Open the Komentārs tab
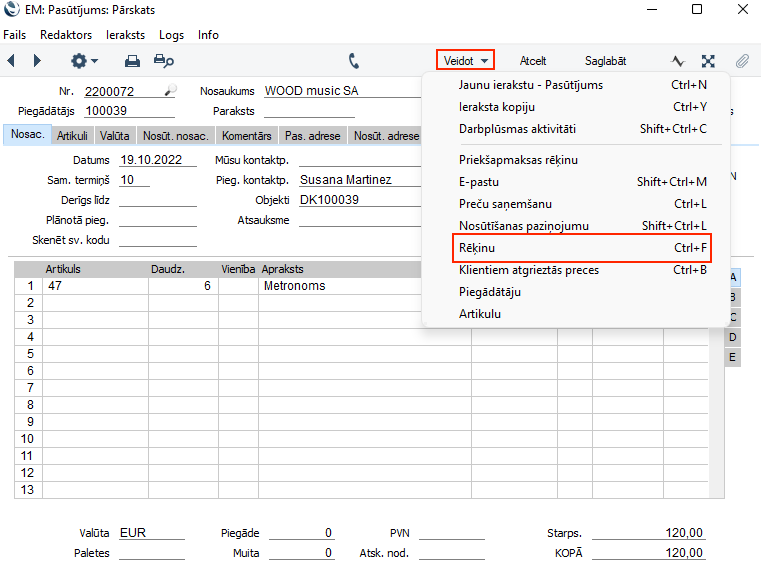The width and height of the screenshot is (761, 573). coord(247,136)
